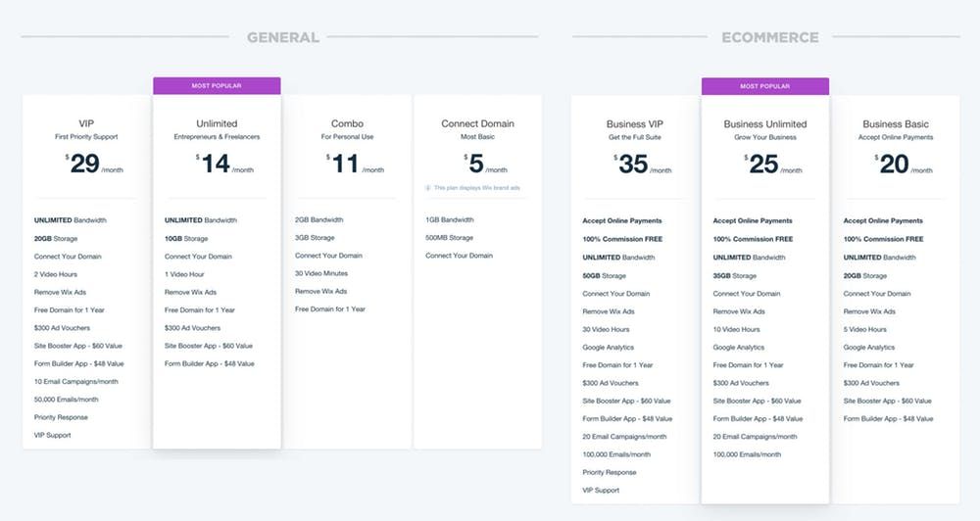Click the ECOMMERCE section heading
This screenshot has height=521, width=980.
click(x=770, y=37)
